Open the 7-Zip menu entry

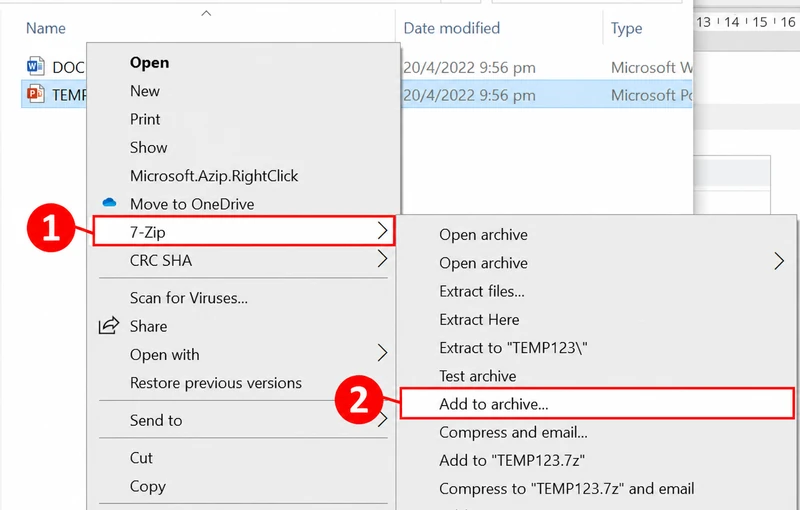[244, 231]
